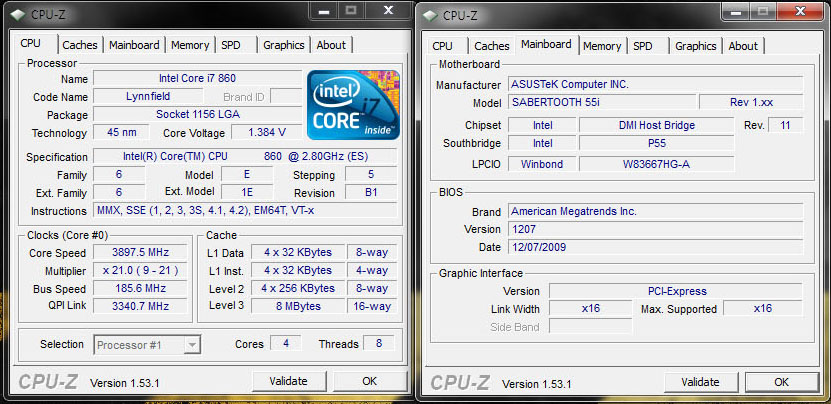Click Southbridge value P55
This screenshot has width=831, height=404.
[657, 143]
